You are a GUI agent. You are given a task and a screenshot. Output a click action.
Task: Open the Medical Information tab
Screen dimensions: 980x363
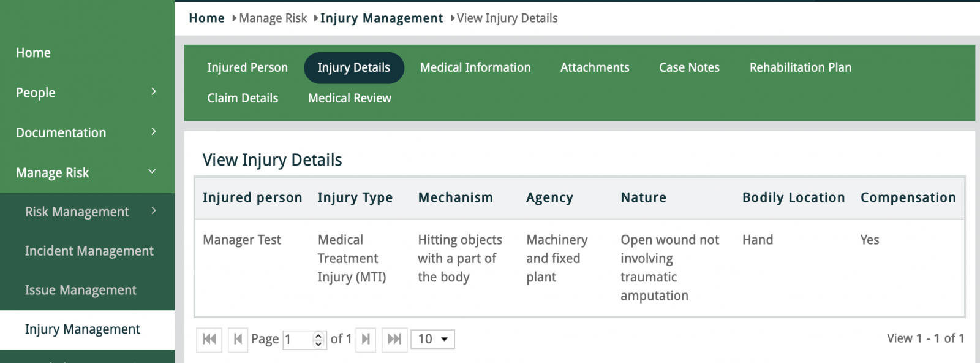pyautogui.click(x=475, y=67)
